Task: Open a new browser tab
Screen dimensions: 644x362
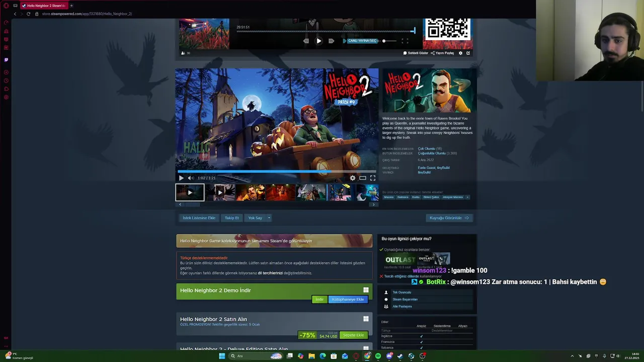Action: (x=71, y=6)
